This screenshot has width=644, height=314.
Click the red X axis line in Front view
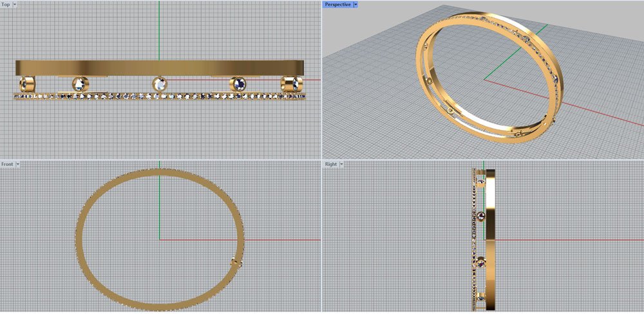(x=283, y=240)
